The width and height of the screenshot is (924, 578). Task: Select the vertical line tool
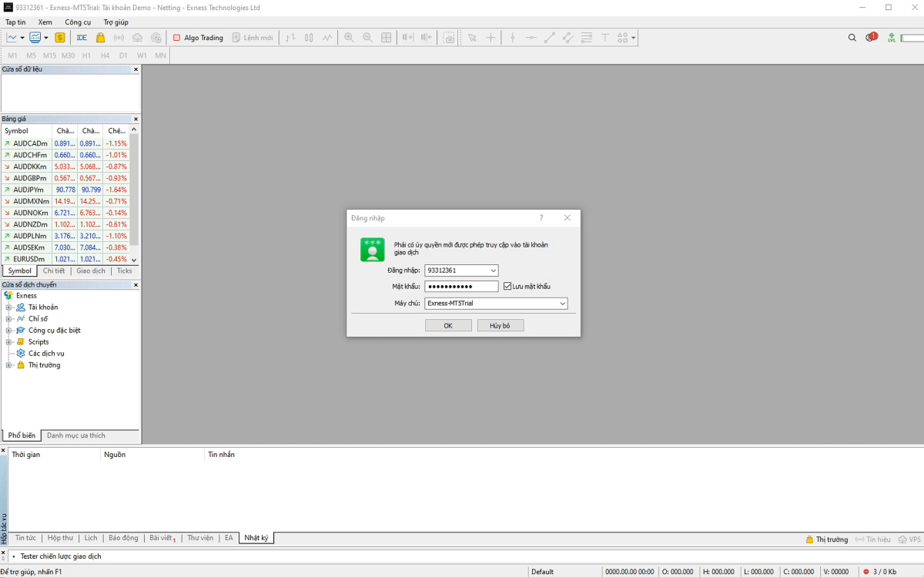[x=512, y=37]
